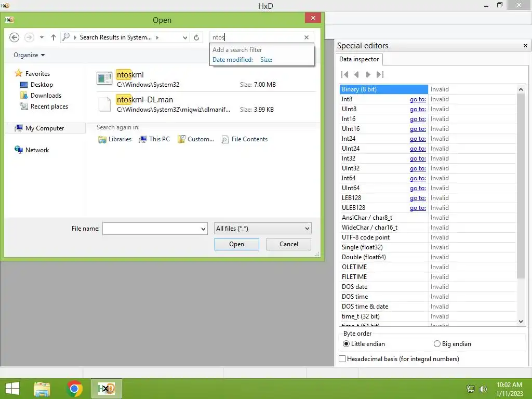Switch to Data inspector tab
The image size is (532, 399).
point(359,59)
